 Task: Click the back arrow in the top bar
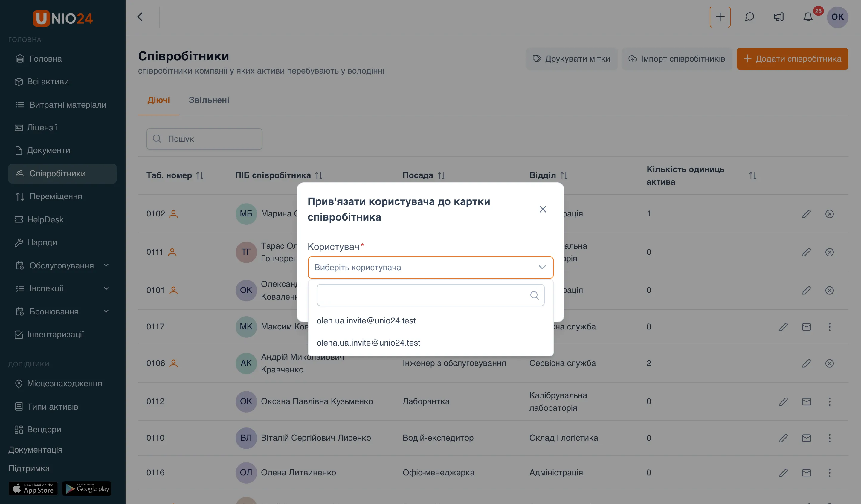(140, 17)
